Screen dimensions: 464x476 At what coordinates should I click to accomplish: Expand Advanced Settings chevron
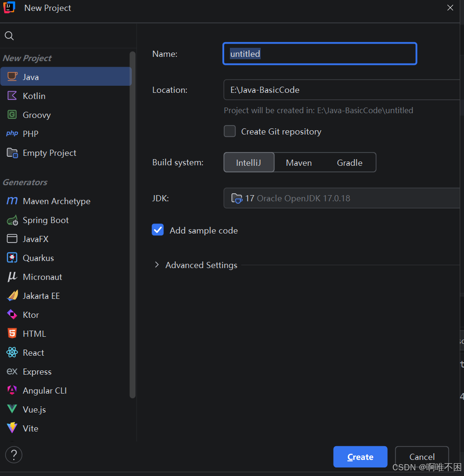click(x=157, y=265)
